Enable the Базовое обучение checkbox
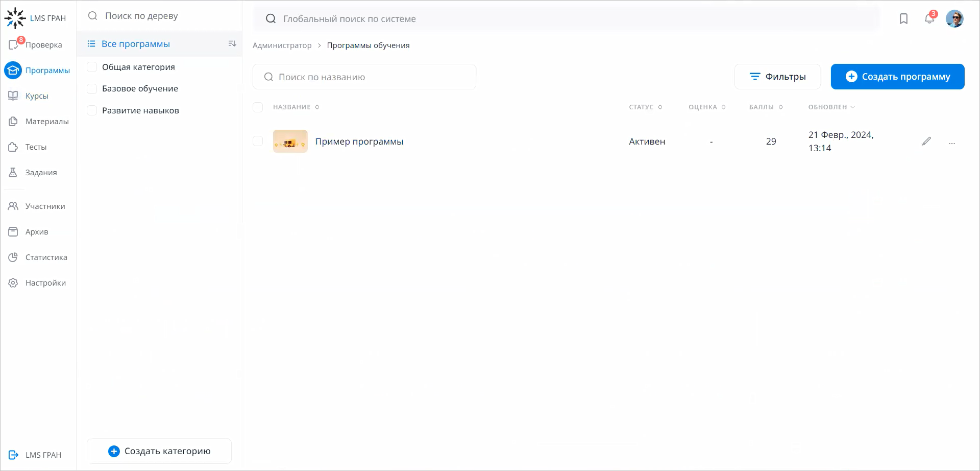Image resolution: width=980 pixels, height=471 pixels. click(x=92, y=88)
